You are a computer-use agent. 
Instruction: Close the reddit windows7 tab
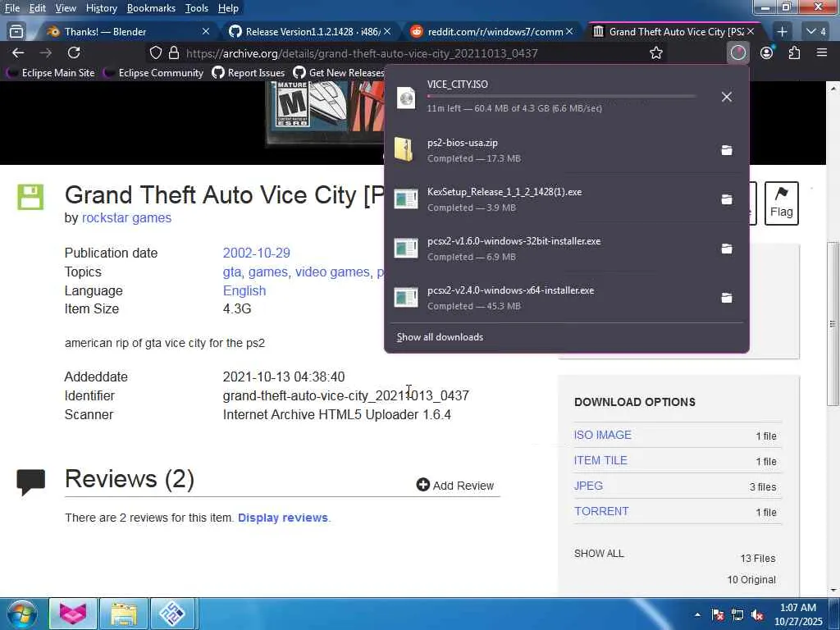[x=569, y=32]
